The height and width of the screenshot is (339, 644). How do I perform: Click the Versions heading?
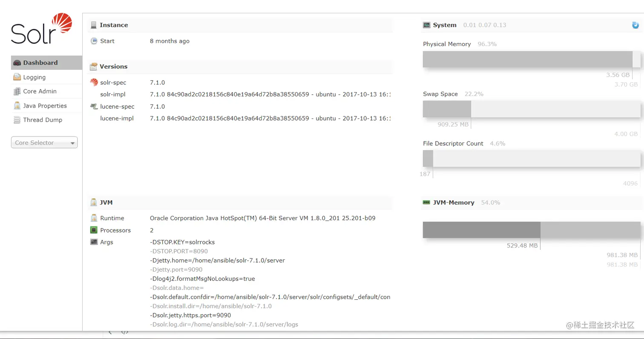pos(113,67)
